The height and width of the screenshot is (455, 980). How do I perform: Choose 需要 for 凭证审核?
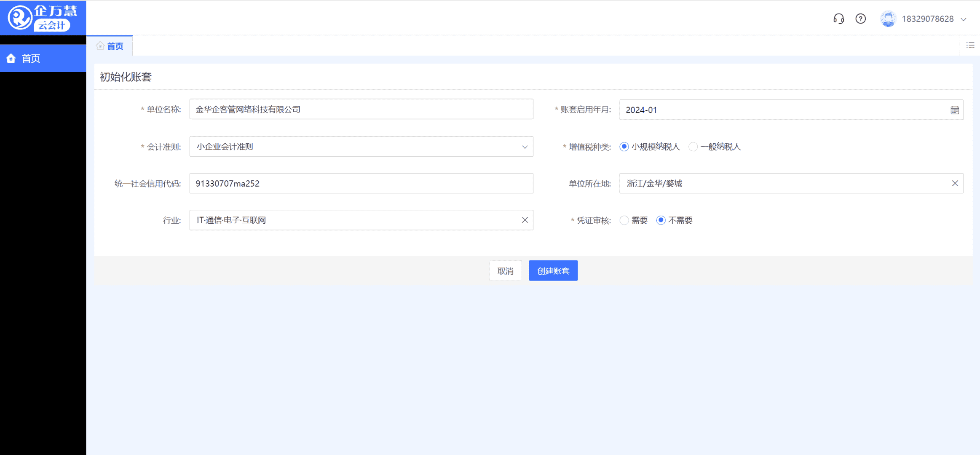(624, 220)
